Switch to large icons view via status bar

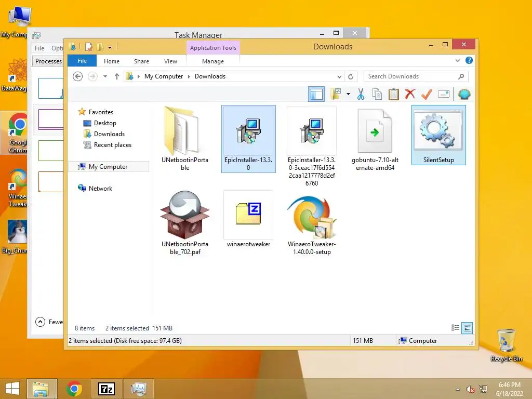pos(467,328)
